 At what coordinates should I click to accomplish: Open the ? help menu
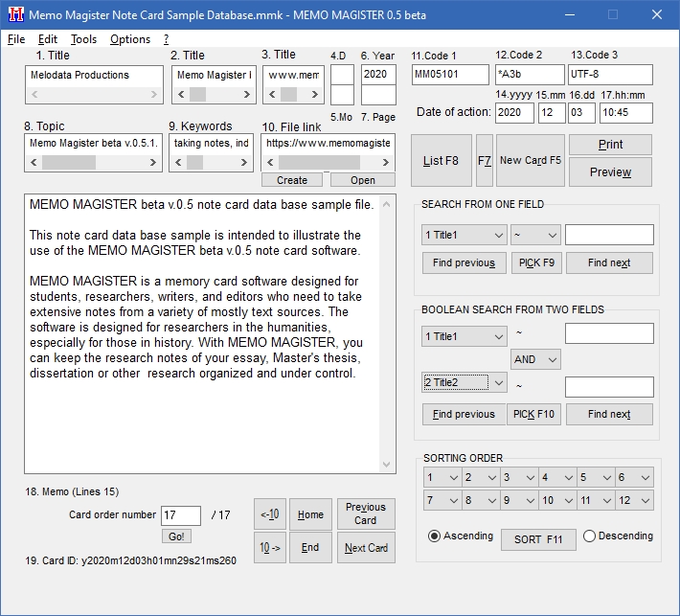tap(166, 39)
